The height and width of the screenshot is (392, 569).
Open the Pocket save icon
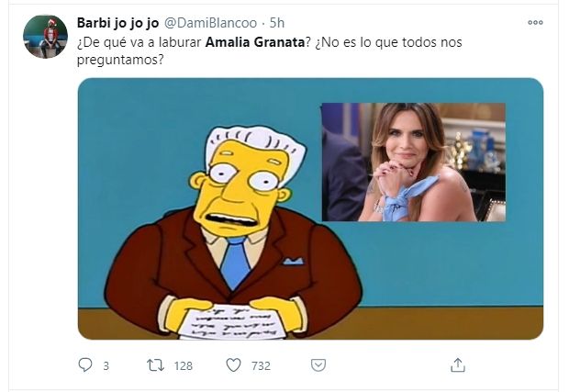(318, 365)
